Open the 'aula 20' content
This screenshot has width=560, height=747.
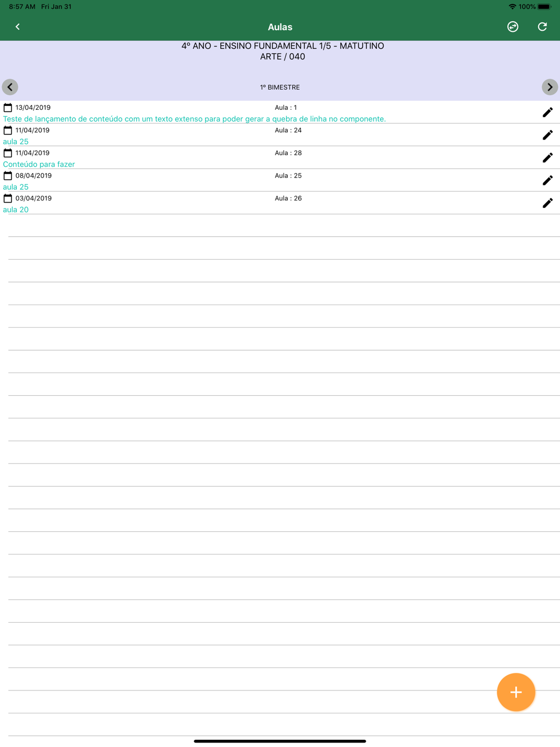click(x=16, y=209)
